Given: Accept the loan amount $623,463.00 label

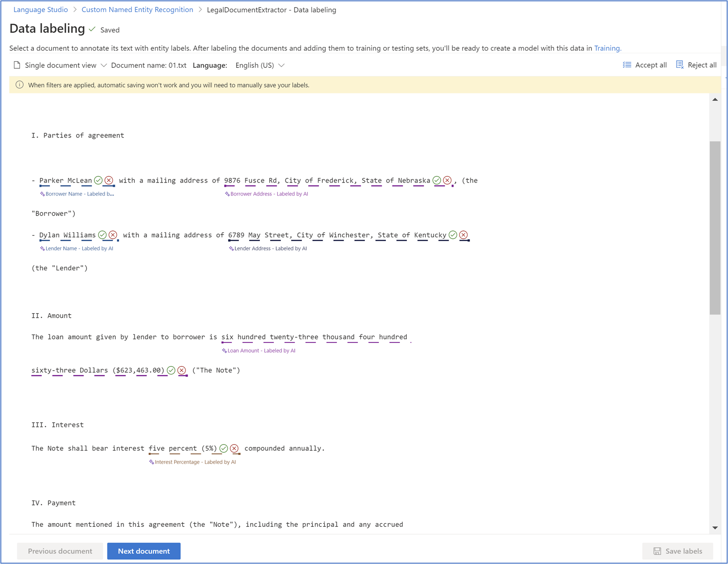Looking at the screenshot, I should click(x=171, y=370).
